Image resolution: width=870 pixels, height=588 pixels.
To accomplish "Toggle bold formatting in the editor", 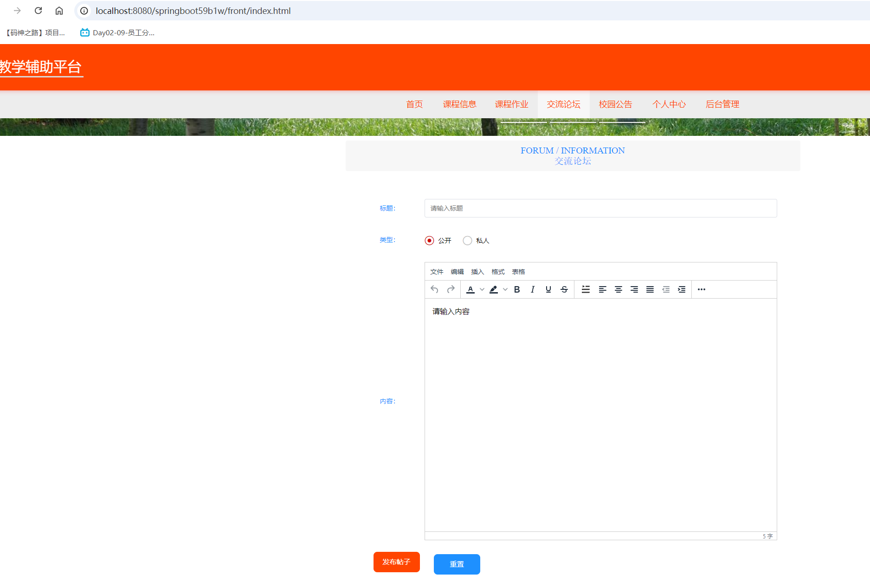I will [x=517, y=289].
